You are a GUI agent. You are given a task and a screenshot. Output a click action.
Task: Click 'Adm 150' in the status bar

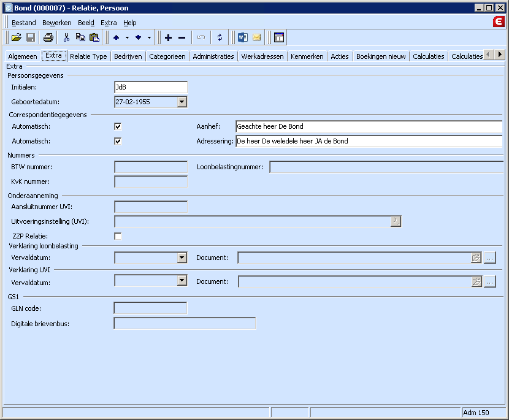coord(476,413)
